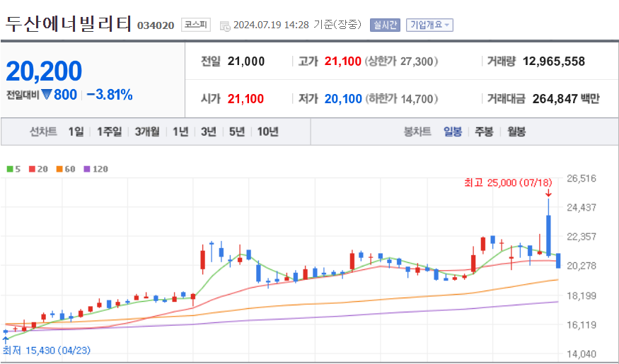The width and height of the screenshot is (619, 364).
Task: Click the purple 120-day moving average swatch
Action: tap(87, 169)
